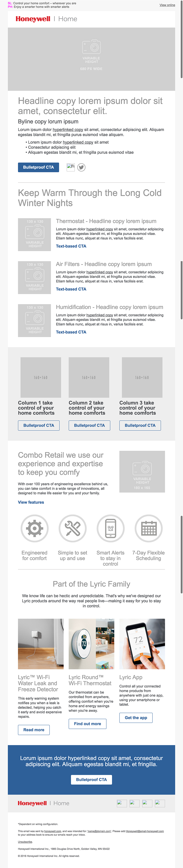Click the Unsubscribe link in footer
The width and height of the screenshot is (183, 868).
click(x=25, y=842)
